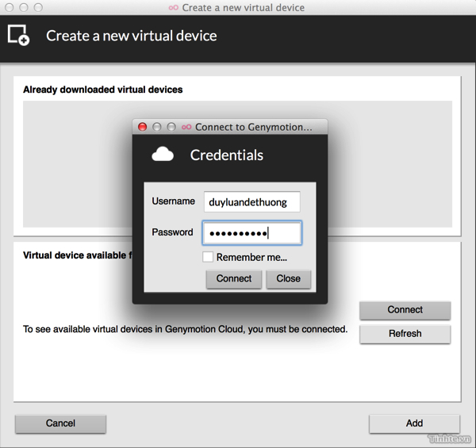
Task: Click the 'you must be connected' message text
Action: (x=185, y=329)
